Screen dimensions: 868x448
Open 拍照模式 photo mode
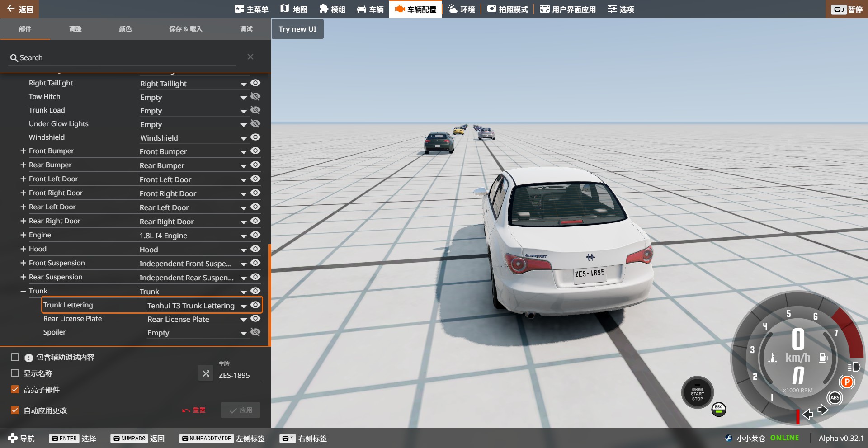(x=507, y=9)
